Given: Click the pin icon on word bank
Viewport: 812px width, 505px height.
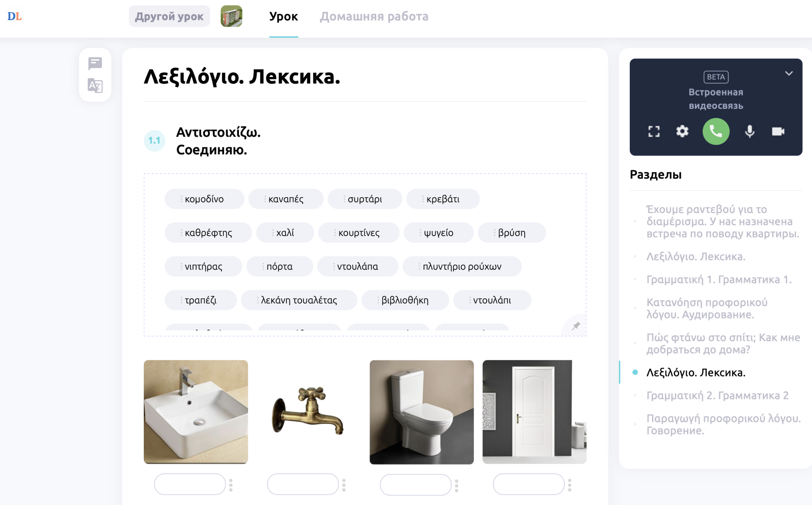Looking at the screenshot, I should point(576,326).
